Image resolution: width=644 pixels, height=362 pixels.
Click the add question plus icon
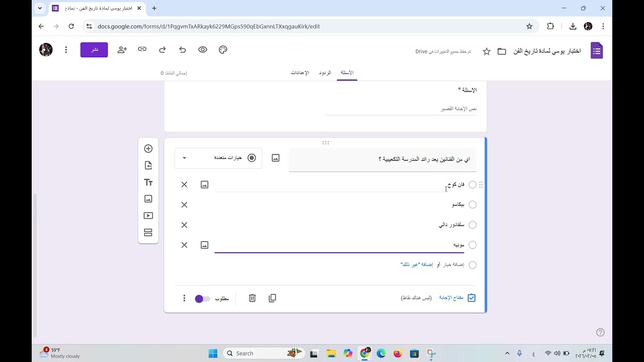coord(148,149)
